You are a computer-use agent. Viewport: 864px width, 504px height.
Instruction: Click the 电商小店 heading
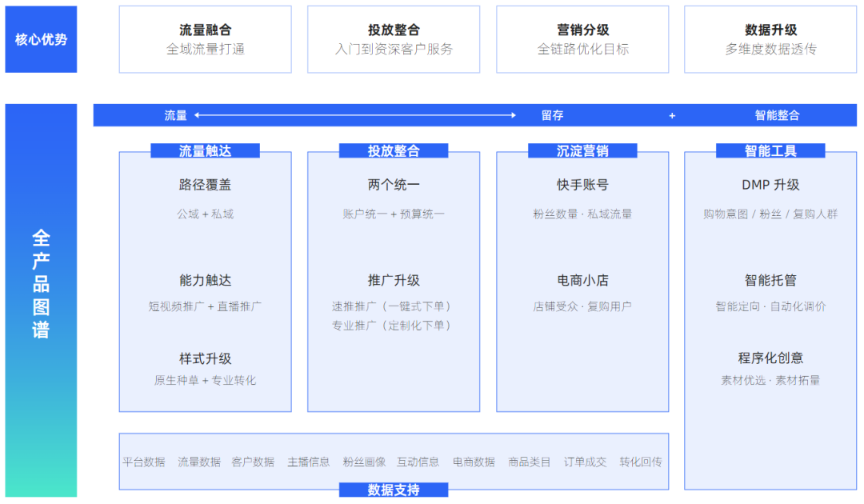[x=582, y=280]
